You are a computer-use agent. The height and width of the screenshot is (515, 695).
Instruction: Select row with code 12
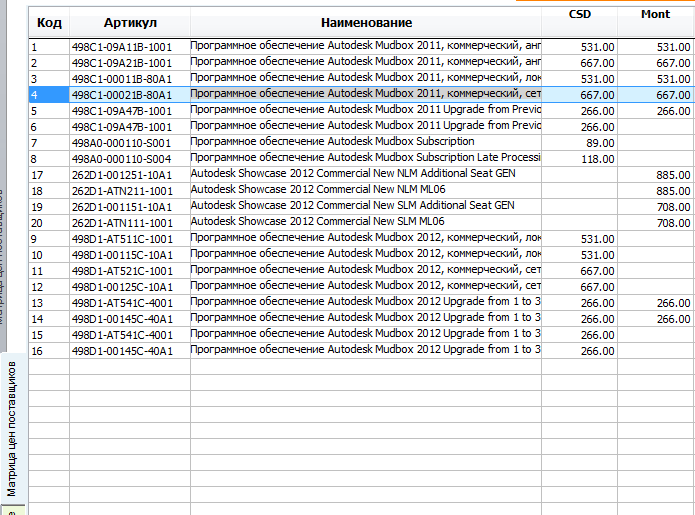pyautogui.click(x=361, y=287)
